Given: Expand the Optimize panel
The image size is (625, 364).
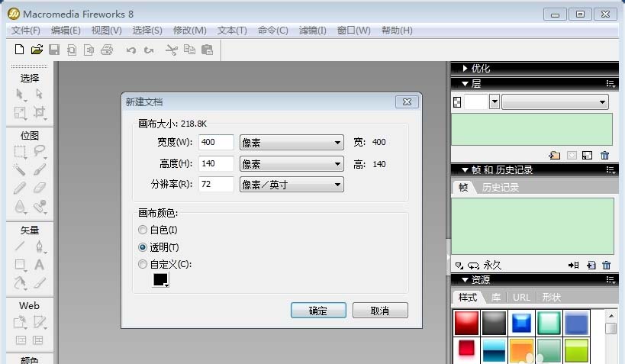Looking at the screenshot, I should tap(465, 68).
